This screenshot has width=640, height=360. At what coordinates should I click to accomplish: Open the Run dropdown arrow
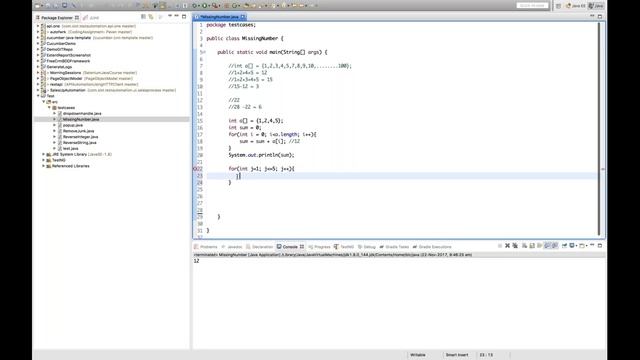tap(209, 6)
